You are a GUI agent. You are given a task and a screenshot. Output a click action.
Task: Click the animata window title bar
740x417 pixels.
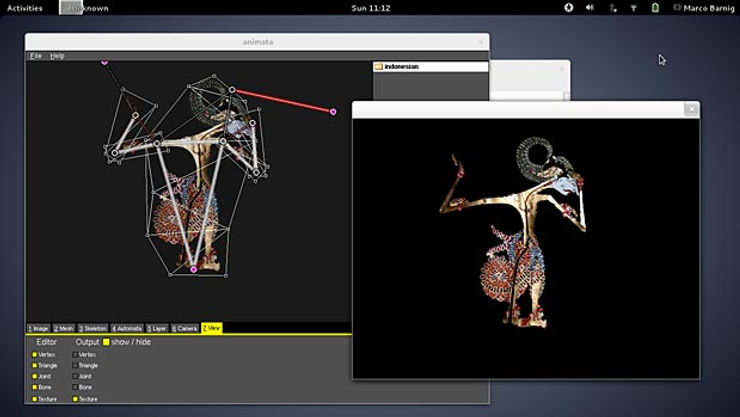click(x=257, y=42)
